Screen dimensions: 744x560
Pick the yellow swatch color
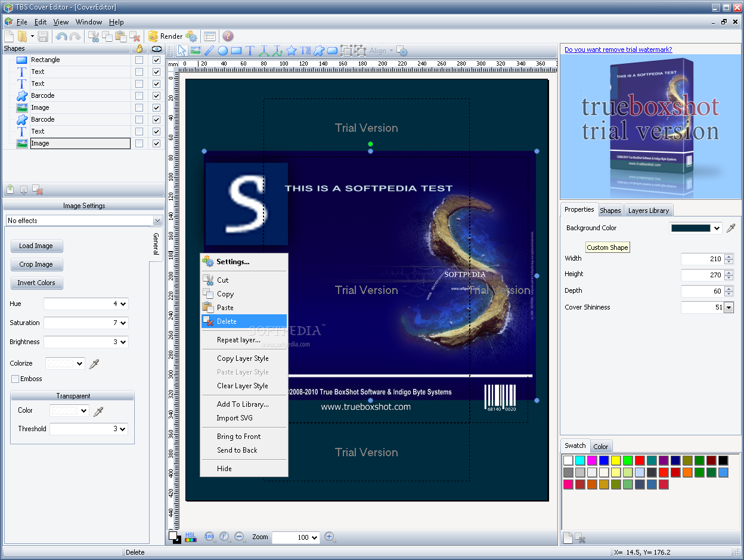pos(616,460)
